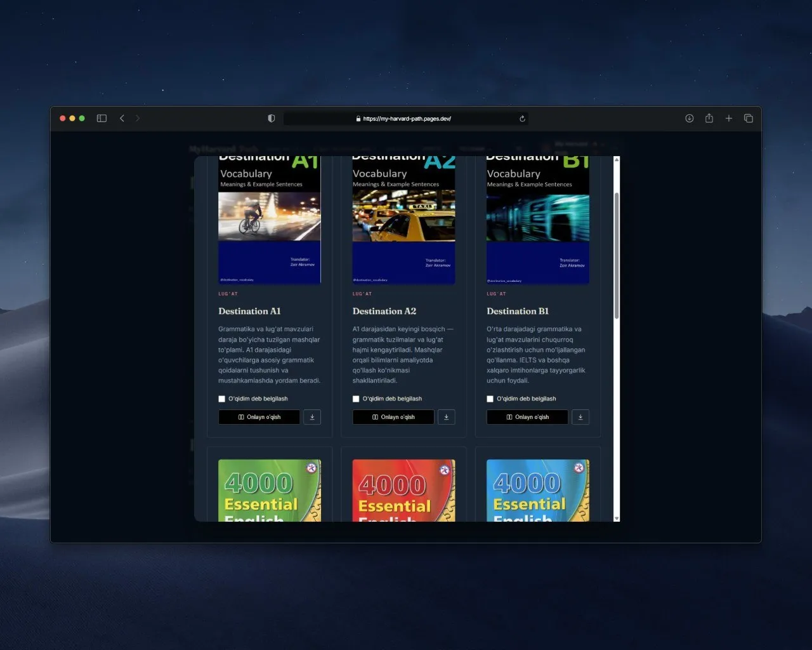
Task: Read Destination A2 online
Action: click(x=393, y=417)
